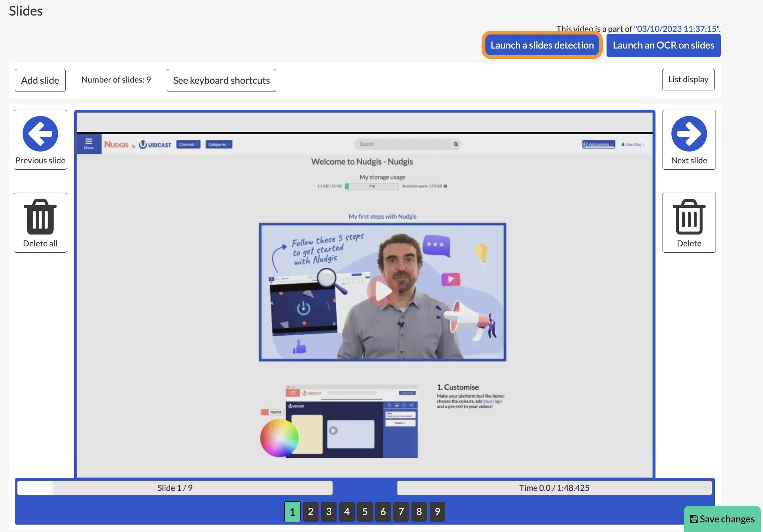Launch an OCR on slides
Image resolution: width=763 pixels, height=532 pixels.
(x=663, y=45)
